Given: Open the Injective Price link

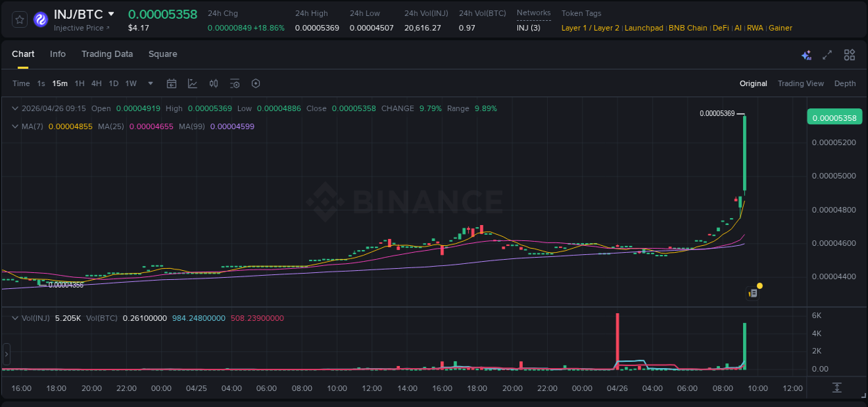Looking at the screenshot, I should coord(82,28).
